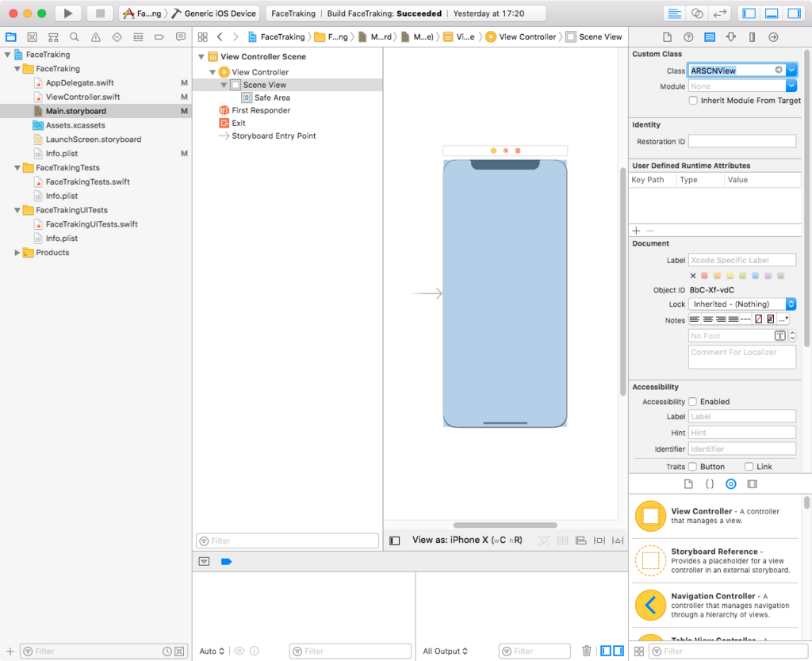Screen dimensions: 812x661
Task: Open the Debug navigator tab
Action: tap(138, 37)
